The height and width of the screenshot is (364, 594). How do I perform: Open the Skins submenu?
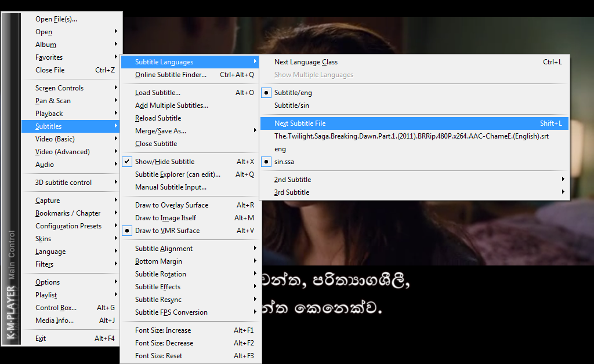(x=71, y=239)
